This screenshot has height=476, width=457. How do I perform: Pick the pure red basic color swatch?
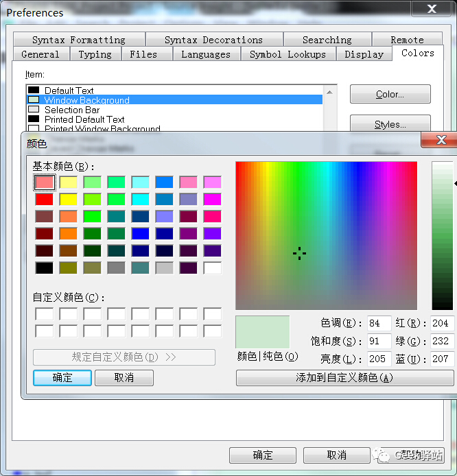[45, 200]
